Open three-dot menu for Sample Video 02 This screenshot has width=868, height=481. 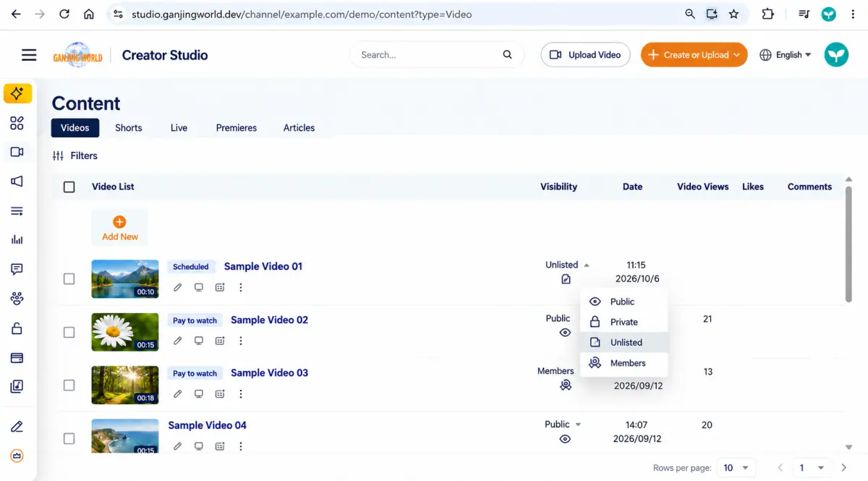[x=241, y=341]
